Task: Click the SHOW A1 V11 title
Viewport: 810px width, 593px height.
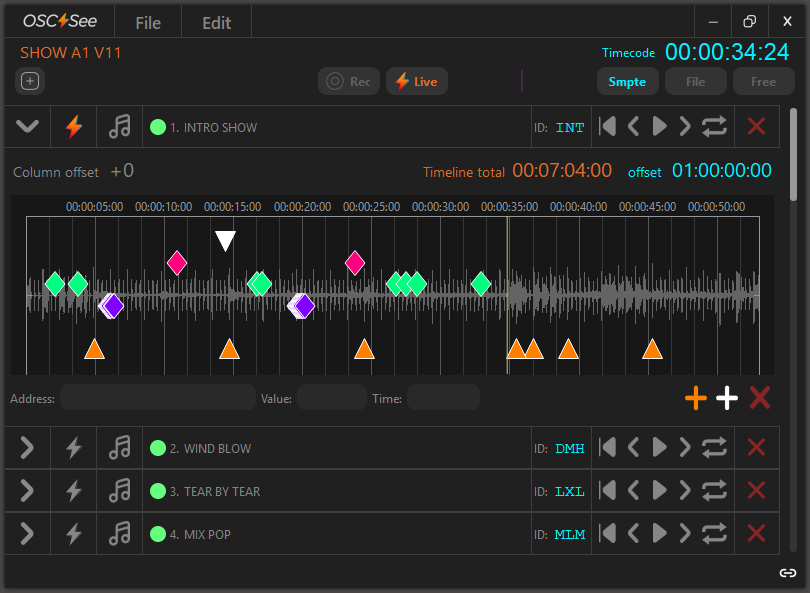Action: click(70, 53)
